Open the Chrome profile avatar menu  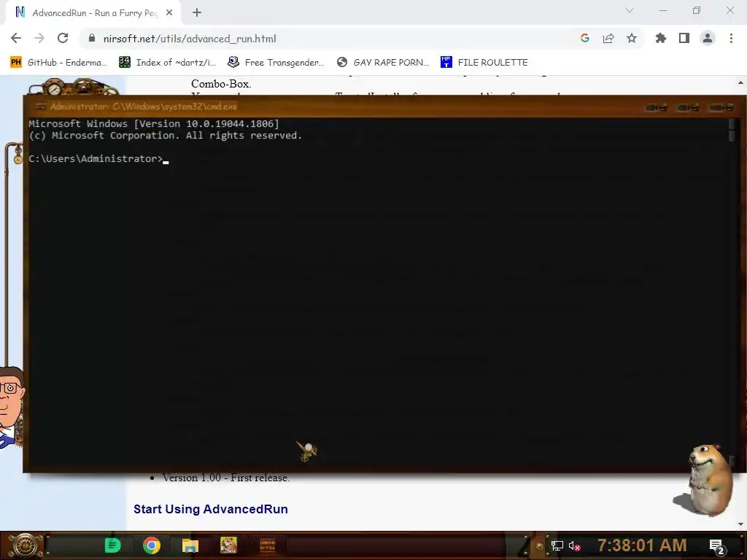coord(708,38)
